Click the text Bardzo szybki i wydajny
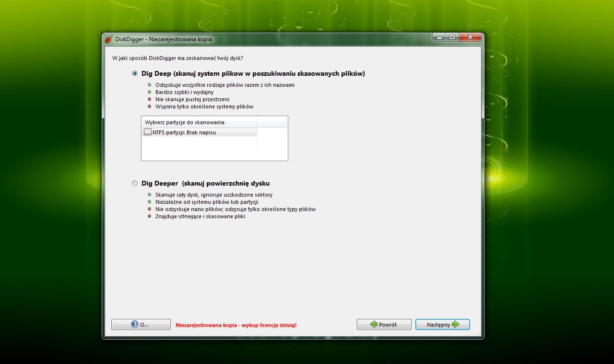Image resolution: width=614 pixels, height=364 pixels. point(185,92)
